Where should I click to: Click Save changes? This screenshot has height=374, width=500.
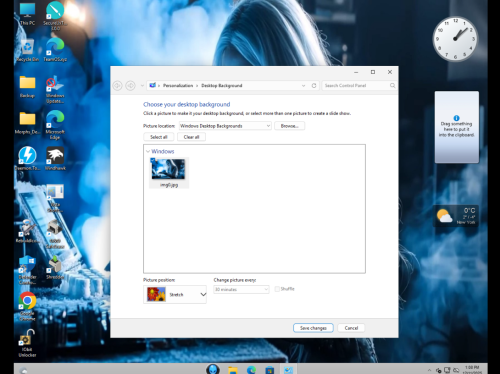pos(313,328)
